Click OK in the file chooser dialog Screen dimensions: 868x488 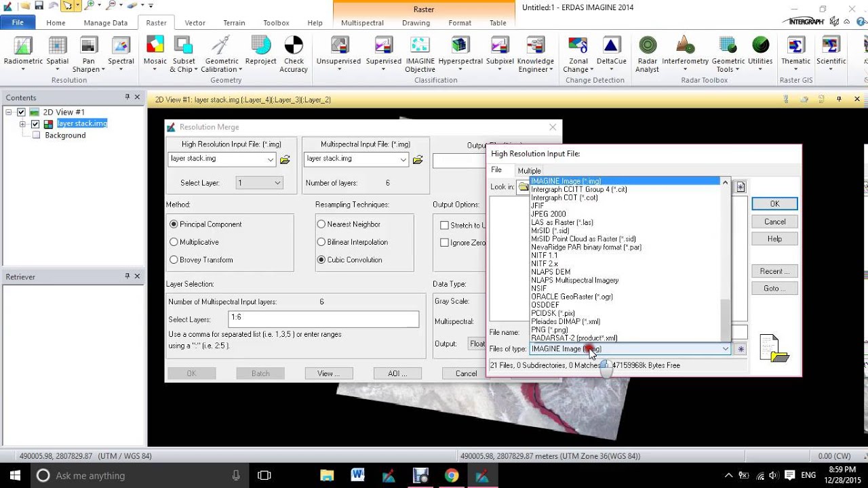pyautogui.click(x=774, y=204)
